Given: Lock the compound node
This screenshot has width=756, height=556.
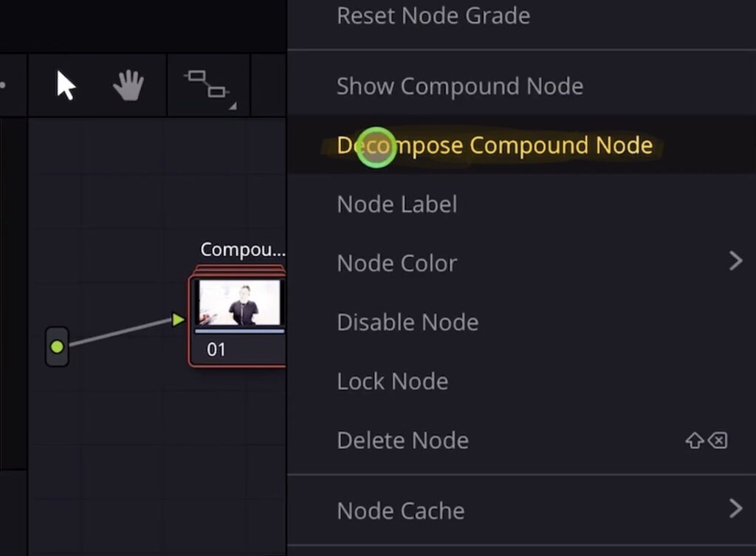Looking at the screenshot, I should [x=392, y=381].
